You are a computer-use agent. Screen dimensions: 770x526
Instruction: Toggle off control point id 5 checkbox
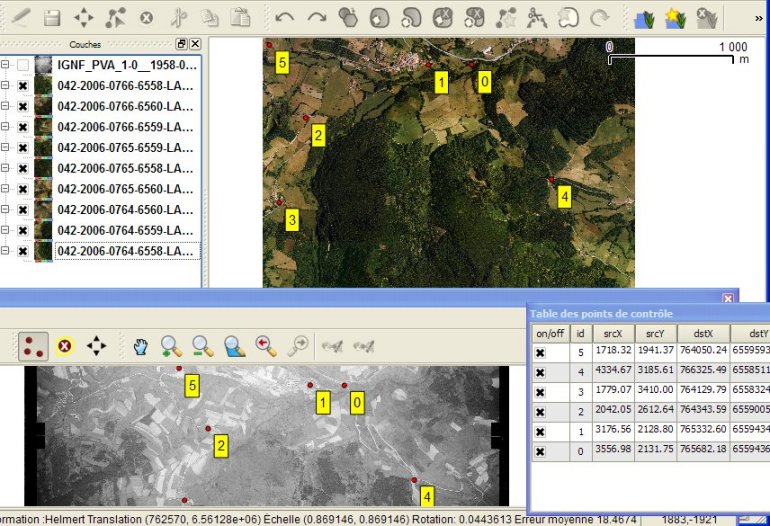540,353
